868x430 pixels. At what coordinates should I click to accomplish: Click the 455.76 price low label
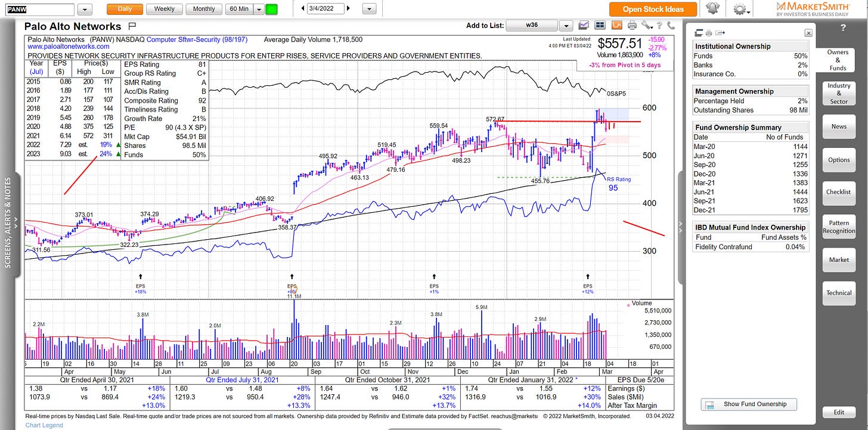click(x=540, y=181)
